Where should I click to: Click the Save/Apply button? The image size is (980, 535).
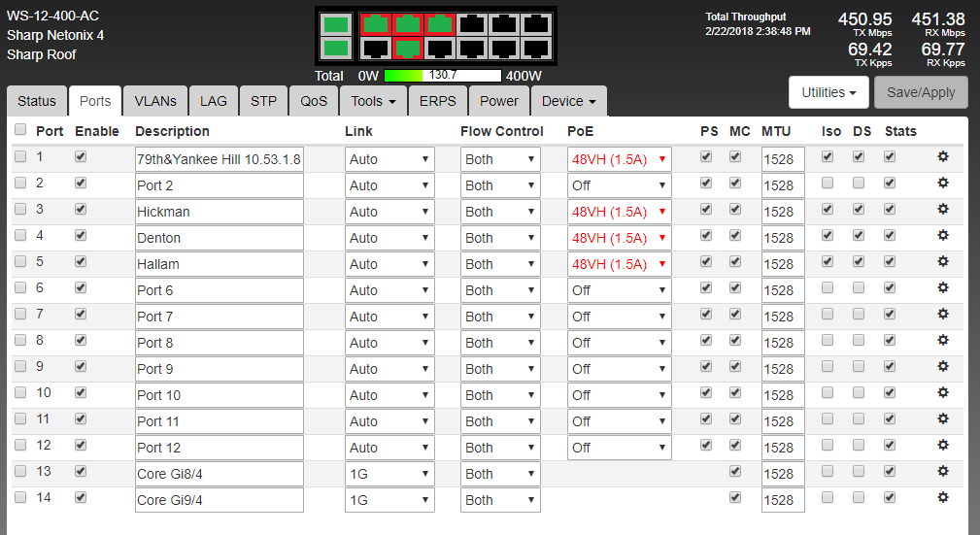click(921, 92)
